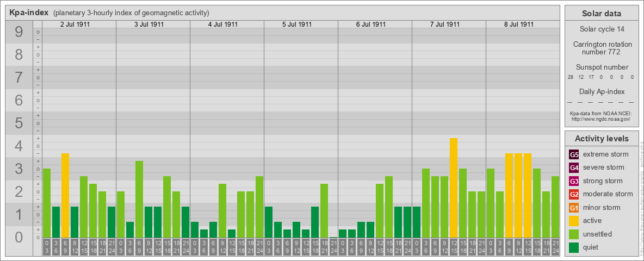Click the 21-24 time label under 8 Jul
The image size is (644, 261).
pos(555,247)
